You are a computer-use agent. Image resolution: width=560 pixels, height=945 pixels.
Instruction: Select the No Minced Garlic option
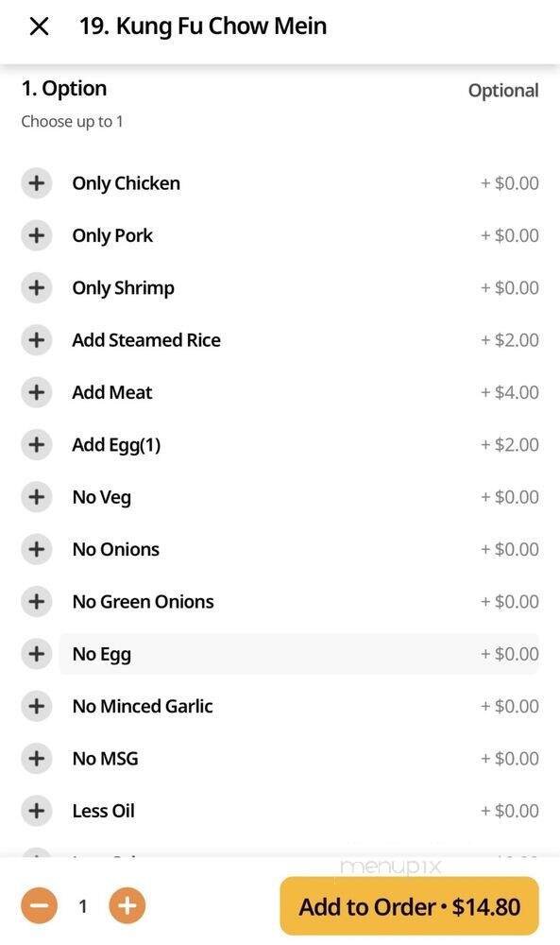[x=36, y=705]
